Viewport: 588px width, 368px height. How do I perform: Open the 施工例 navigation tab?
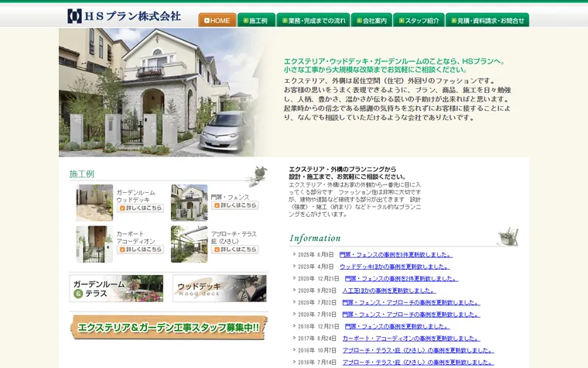pyautogui.click(x=256, y=20)
